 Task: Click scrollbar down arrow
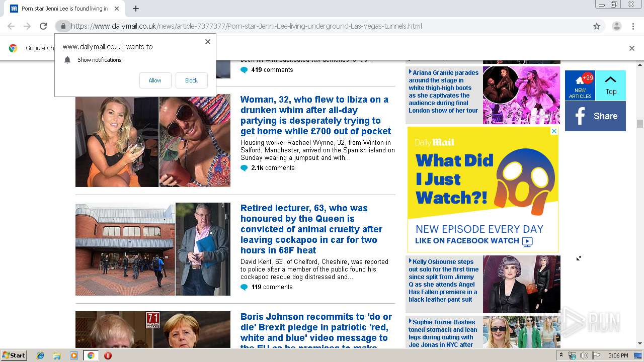coord(640,344)
